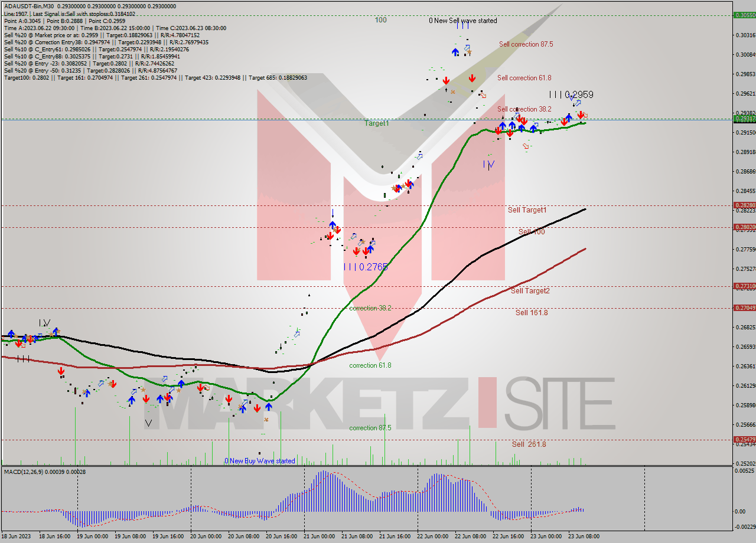Screen dimensions: 756x543
Task: Click the 'Target100: 0.2802' targets line
Action: coord(155,77)
